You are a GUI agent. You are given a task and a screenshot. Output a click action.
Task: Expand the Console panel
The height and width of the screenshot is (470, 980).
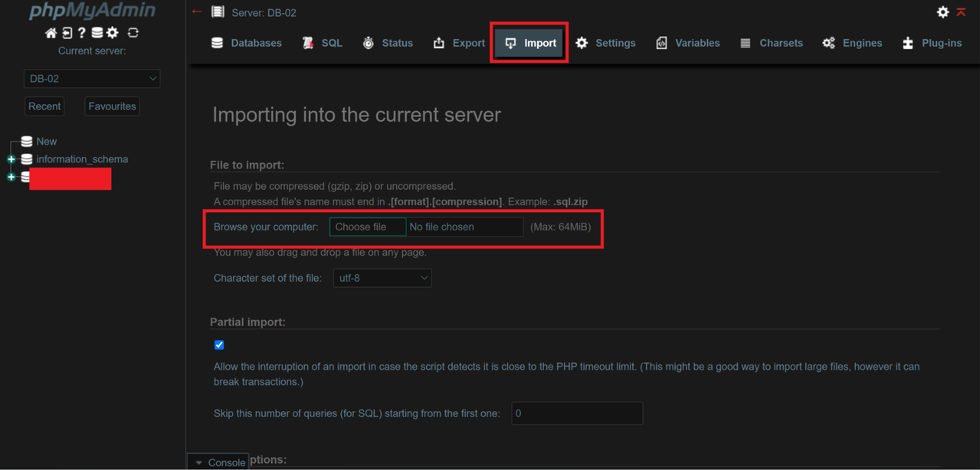click(218, 462)
